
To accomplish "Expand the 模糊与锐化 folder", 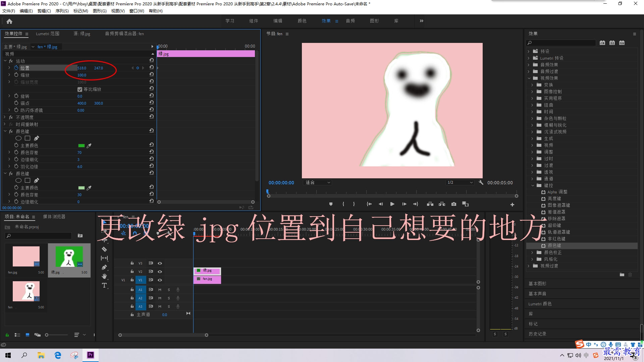I will click(532, 125).
